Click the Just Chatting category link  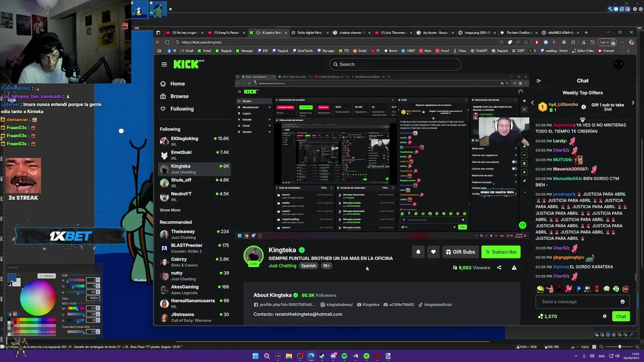(x=282, y=265)
